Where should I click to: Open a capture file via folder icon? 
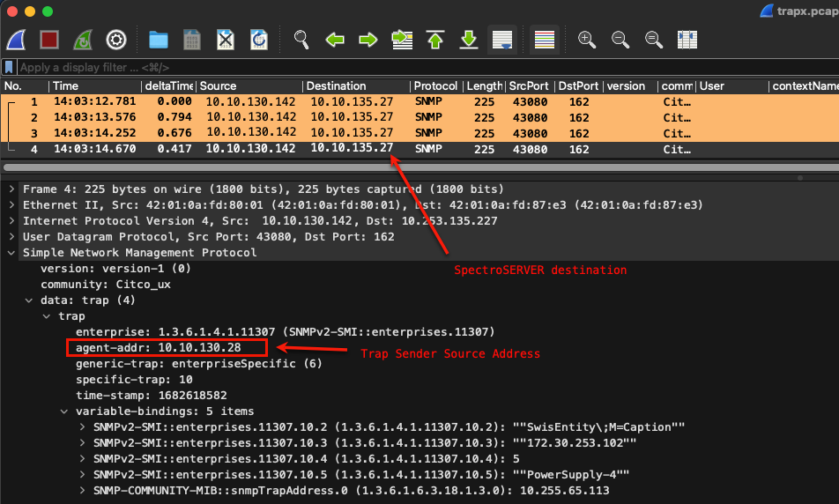point(159,40)
